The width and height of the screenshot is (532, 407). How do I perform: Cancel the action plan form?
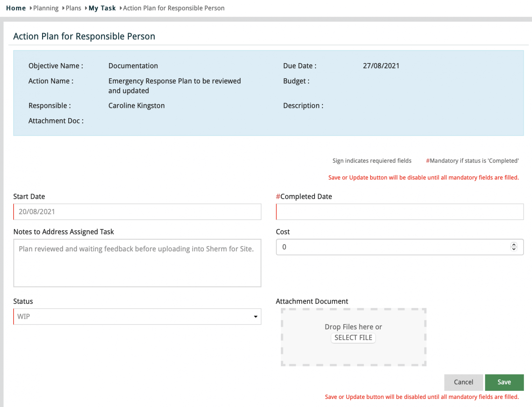tap(463, 382)
